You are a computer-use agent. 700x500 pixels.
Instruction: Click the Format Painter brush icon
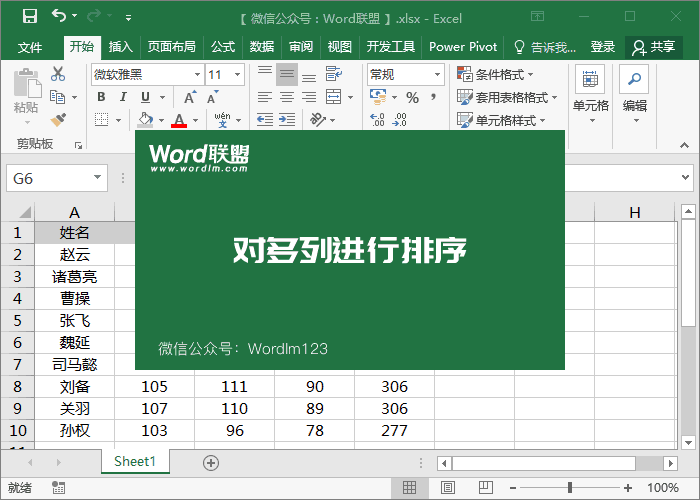58,120
